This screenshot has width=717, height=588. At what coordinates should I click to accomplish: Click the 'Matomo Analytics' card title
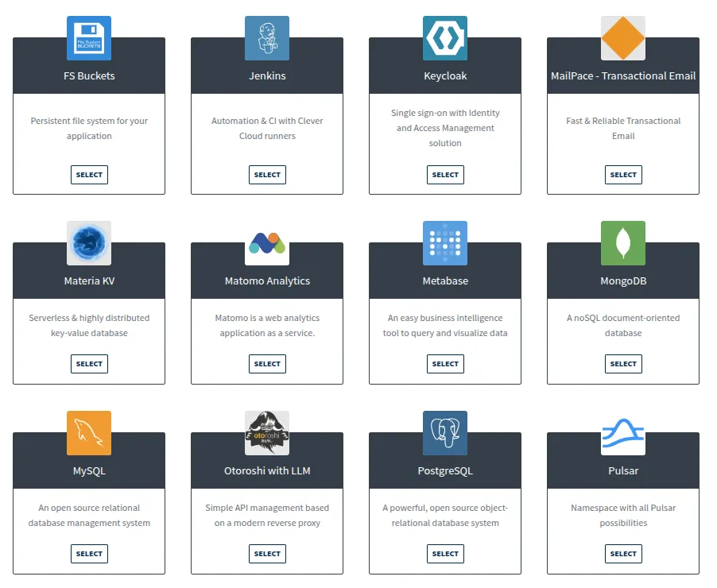pos(267,280)
